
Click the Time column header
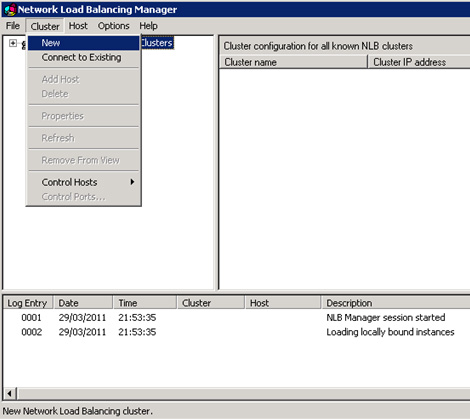coord(145,303)
